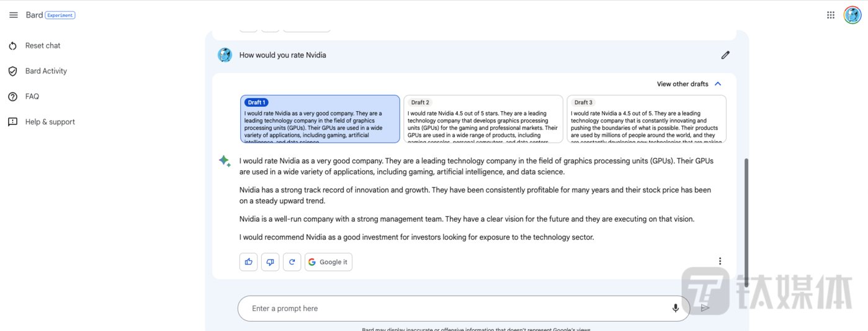Select the Draft 1 card

tap(320, 119)
